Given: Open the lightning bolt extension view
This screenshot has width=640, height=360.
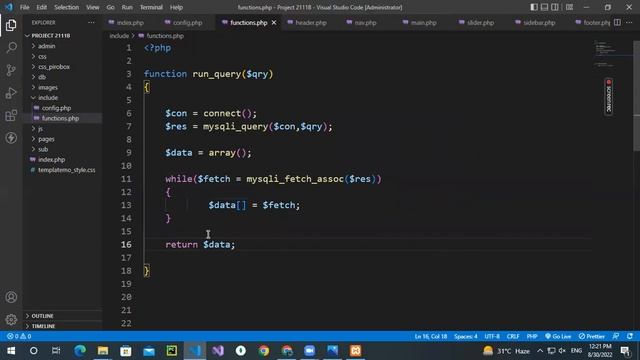Looking at the screenshot, I should click(x=11, y=138).
